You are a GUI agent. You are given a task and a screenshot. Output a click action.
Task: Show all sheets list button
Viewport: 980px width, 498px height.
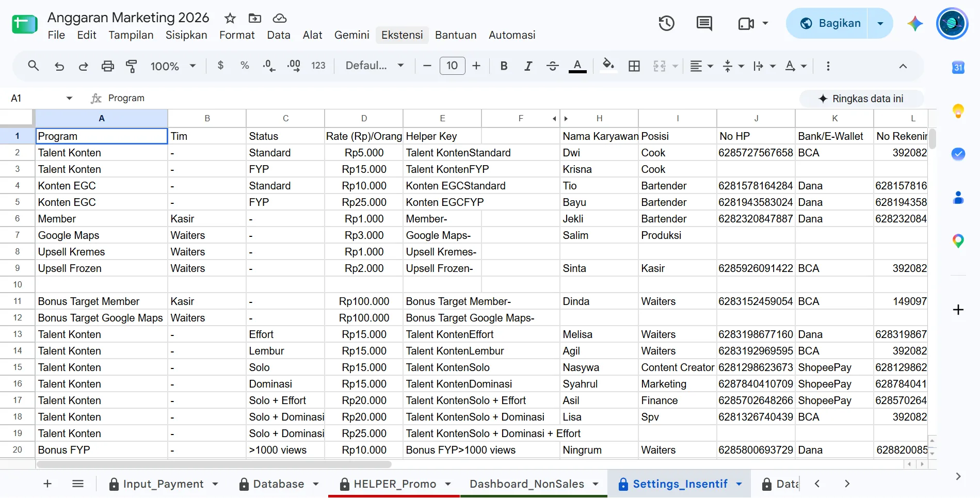(78, 484)
